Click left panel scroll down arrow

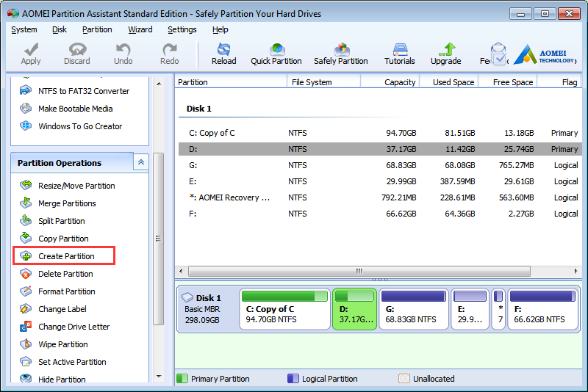point(159,377)
